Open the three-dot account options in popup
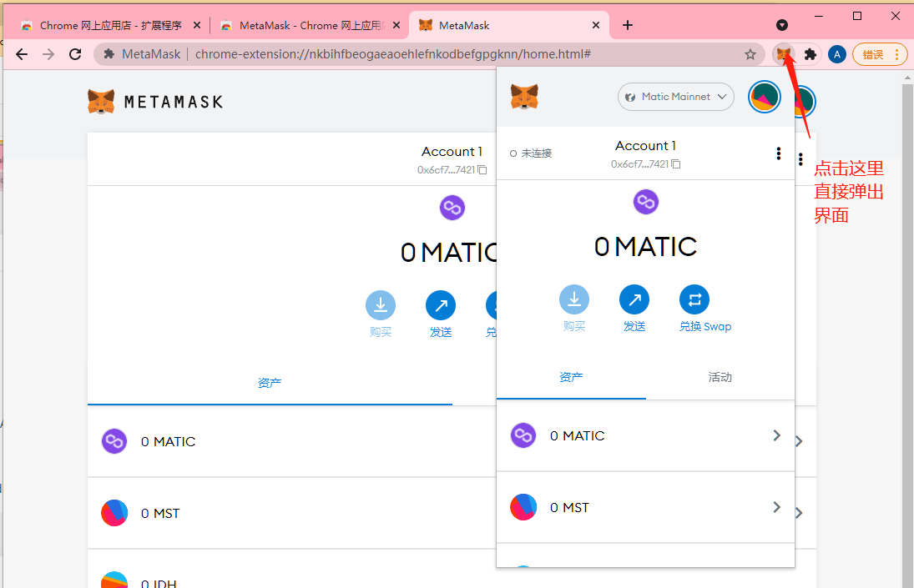The width and height of the screenshot is (914, 588). tap(778, 153)
